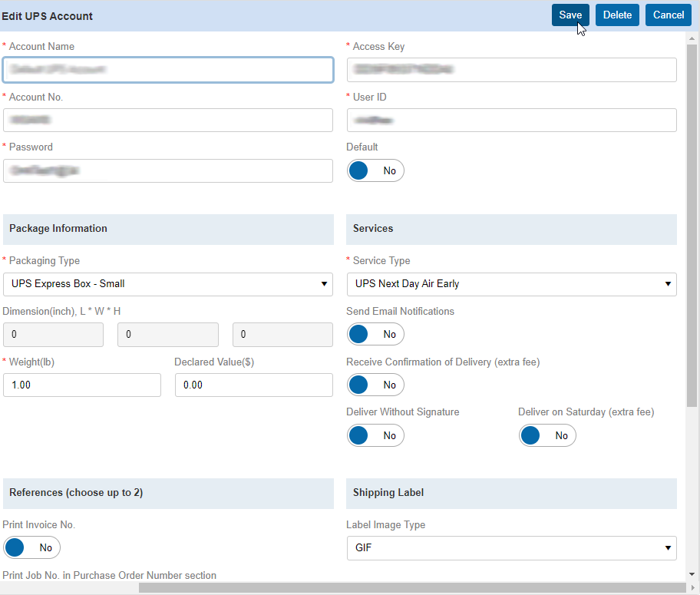This screenshot has height=595, width=700.
Task: Turn on Receive Confirmation of Delivery
Action: pyautogui.click(x=375, y=385)
